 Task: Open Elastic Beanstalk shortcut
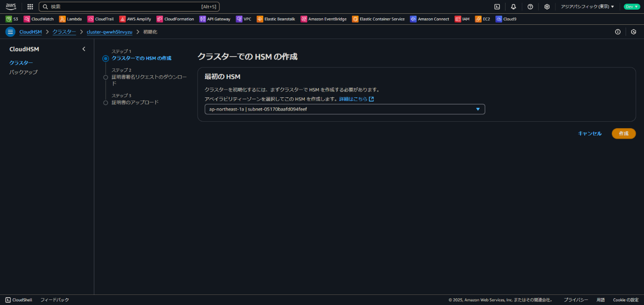276,19
